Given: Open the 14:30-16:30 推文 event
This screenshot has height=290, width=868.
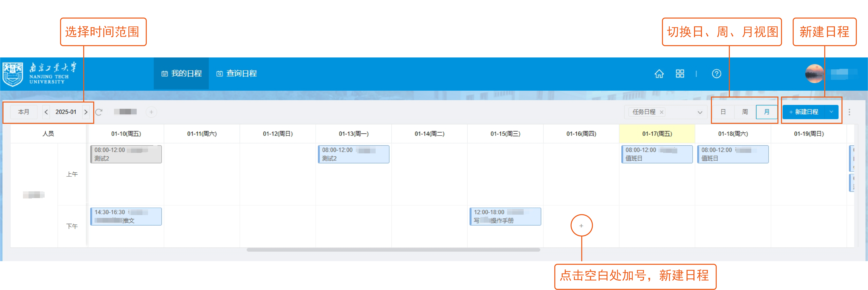Looking at the screenshot, I should (126, 216).
